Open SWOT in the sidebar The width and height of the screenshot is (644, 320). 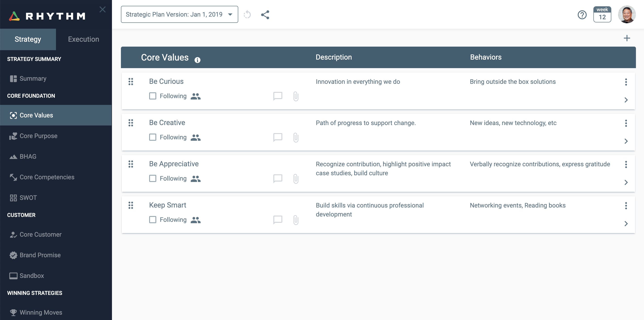point(56,198)
